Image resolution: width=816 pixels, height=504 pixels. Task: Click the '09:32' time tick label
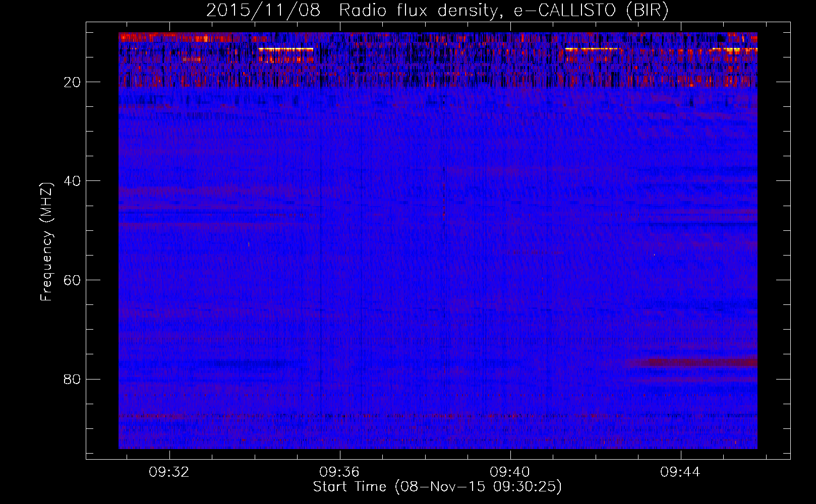[x=169, y=472]
